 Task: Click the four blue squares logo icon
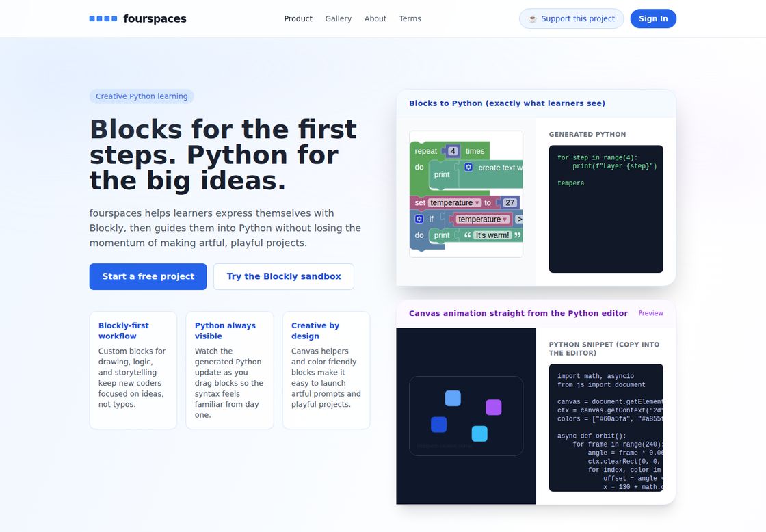click(x=103, y=18)
